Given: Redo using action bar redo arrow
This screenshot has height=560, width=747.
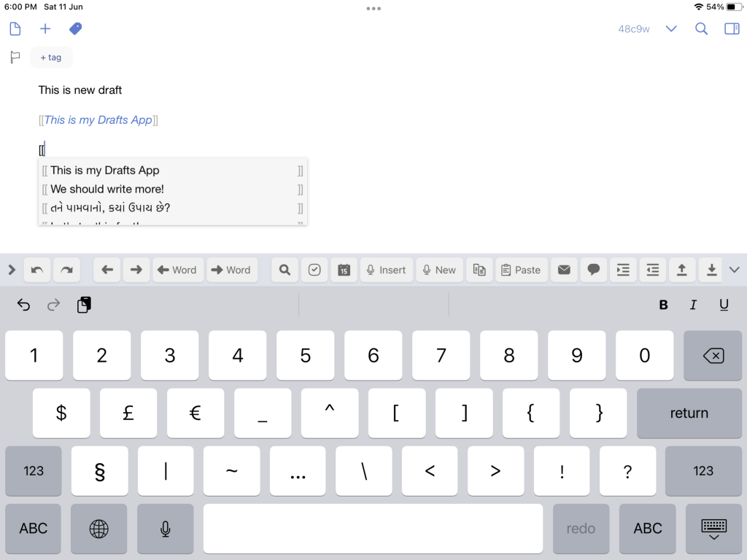Looking at the screenshot, I should [x=66, y=270].
